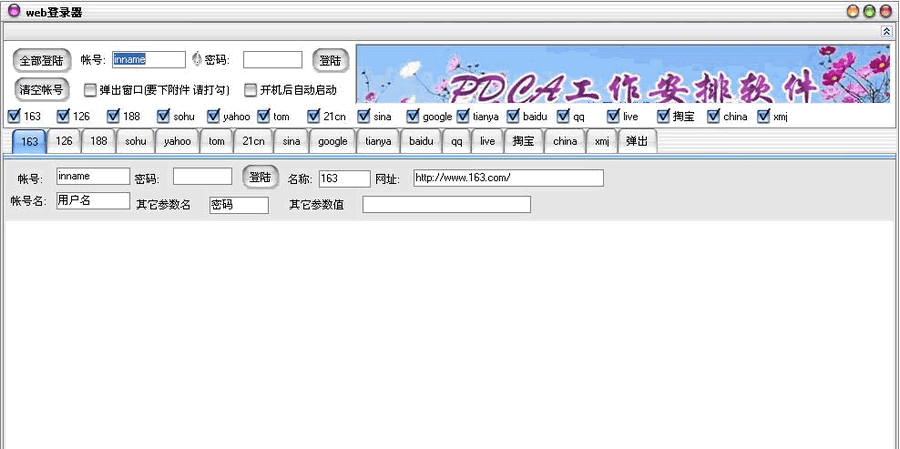The height and width of the screenshot is (449, 900).
Task: Minimize window with the orange button
Action: [x=854, y=11]
